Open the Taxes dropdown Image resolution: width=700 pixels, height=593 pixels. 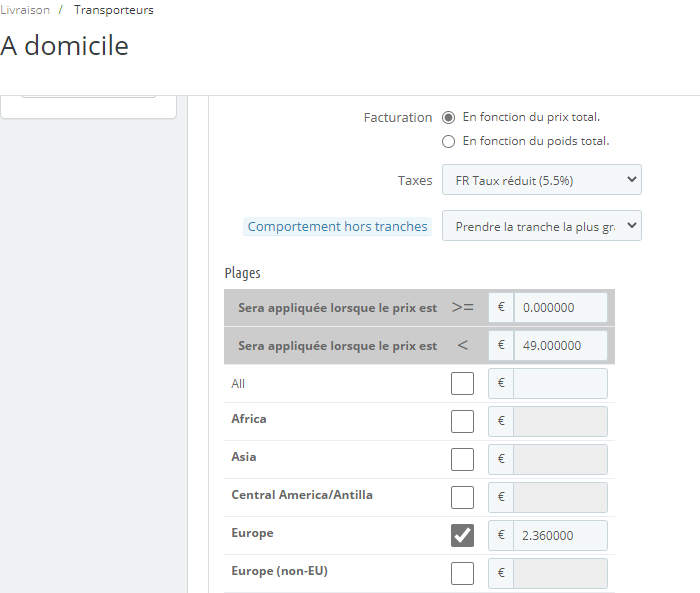pos(541,180)
